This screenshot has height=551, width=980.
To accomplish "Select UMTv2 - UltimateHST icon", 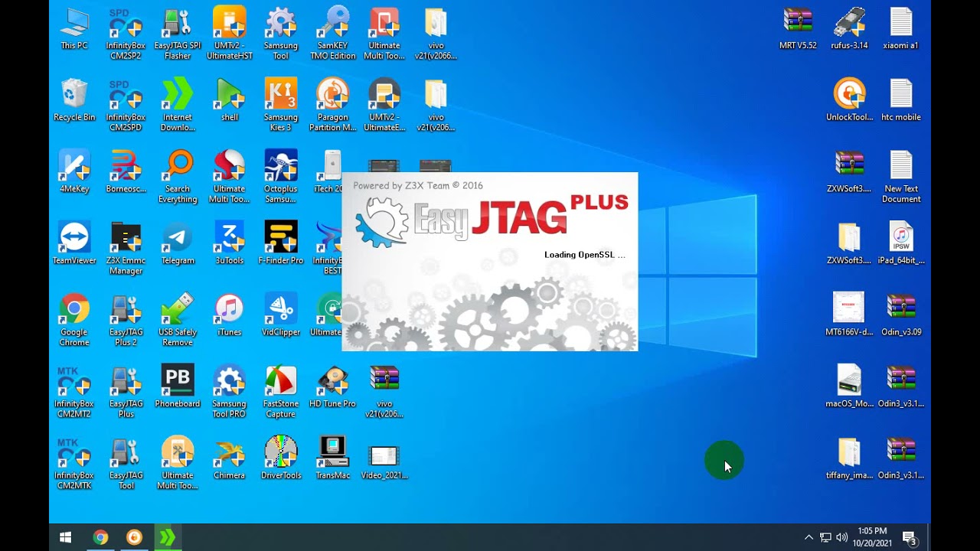I will click(229, 34).
